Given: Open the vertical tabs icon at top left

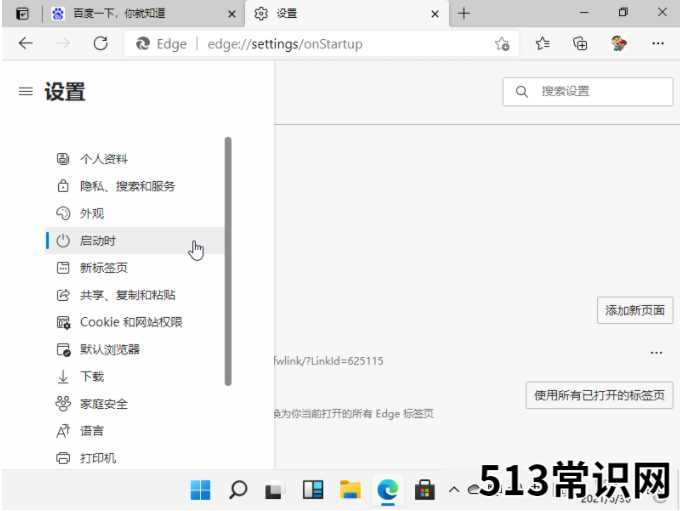Looking at the screenshot, I should coord(22,14).
